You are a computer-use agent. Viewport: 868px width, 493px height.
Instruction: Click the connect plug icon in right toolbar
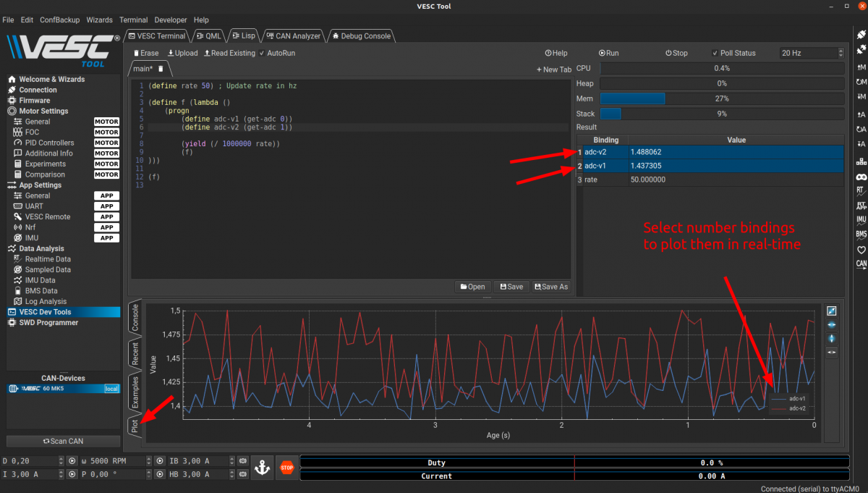coord(861,35)
